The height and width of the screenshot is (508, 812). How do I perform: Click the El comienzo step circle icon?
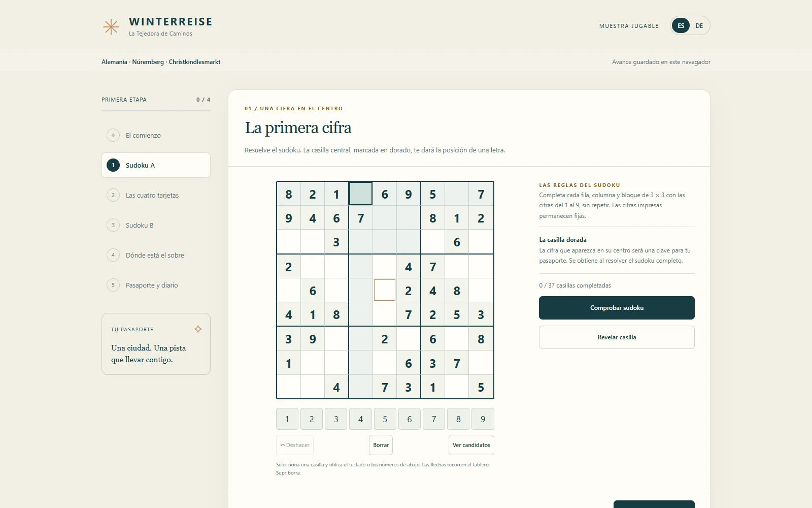pyautogui.click(x=113, y=135)
